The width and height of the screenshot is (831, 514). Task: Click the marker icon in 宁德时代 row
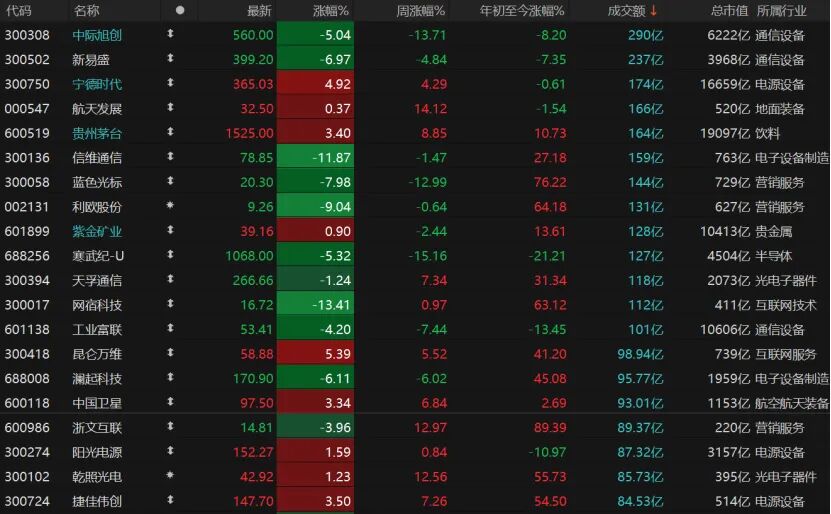point(169,84)
